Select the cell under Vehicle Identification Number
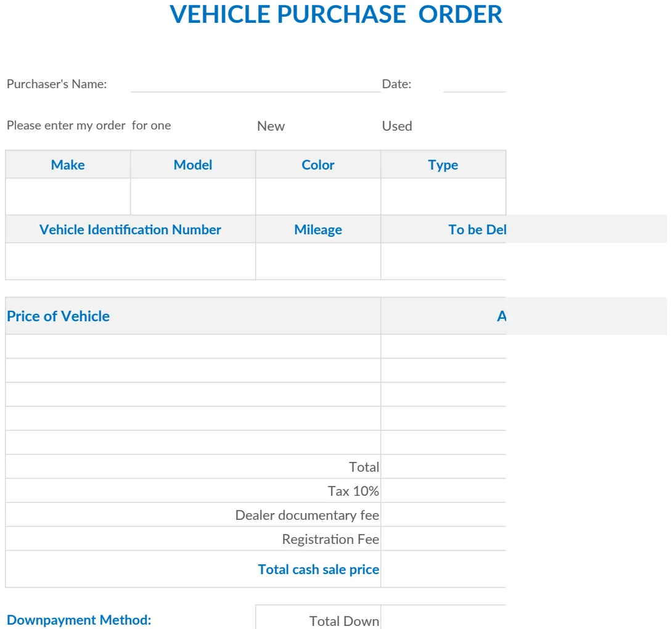 pos(130,261)
